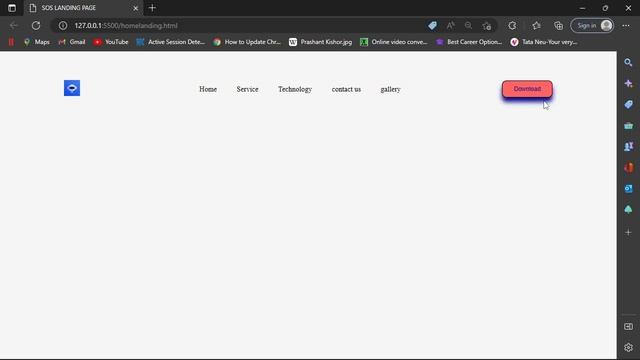Open the Gmail bookmark
This screenshot has height=360, width=640.
(72, 42)
